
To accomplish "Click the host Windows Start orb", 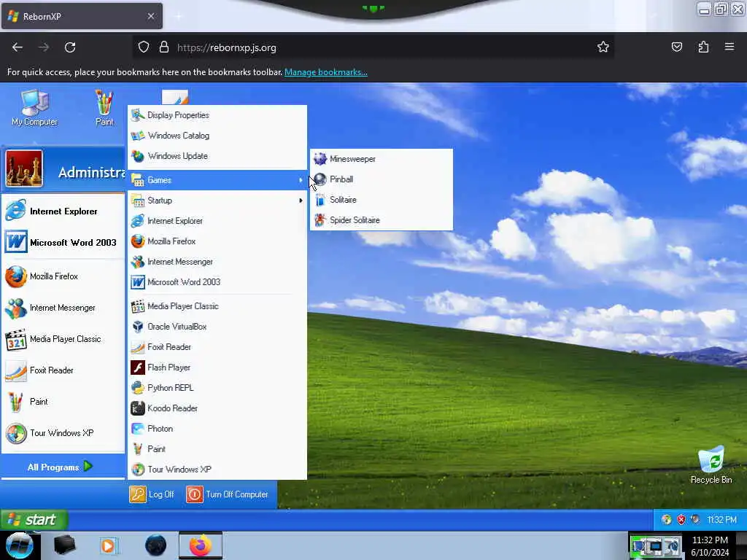I will [x=20, y=545].
